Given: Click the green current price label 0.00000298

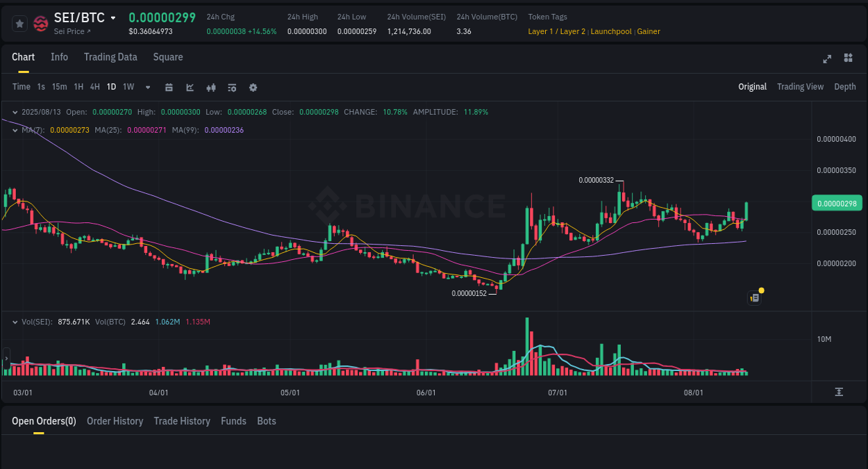Looking at the screenshot, I should click(836, 204).
